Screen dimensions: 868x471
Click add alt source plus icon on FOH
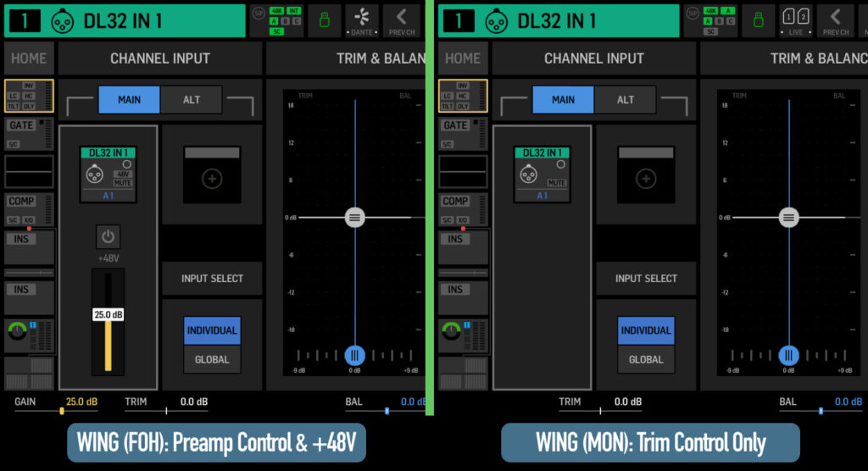tap(212, 179)
